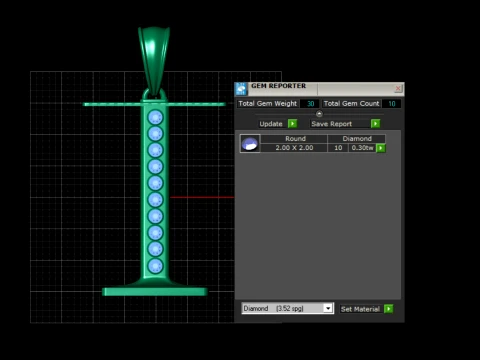Click the gem quantity cell showing 10
Screen dimensions: 480x360
pos(338,148)
